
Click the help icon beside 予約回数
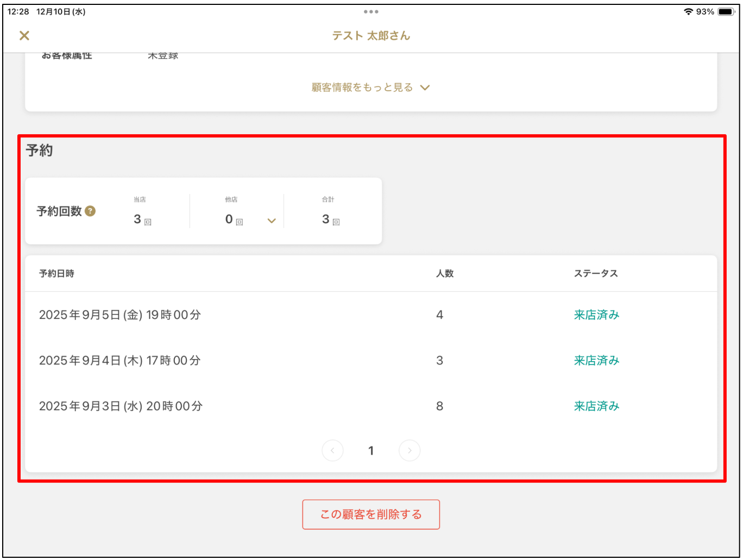click(90, 211)
